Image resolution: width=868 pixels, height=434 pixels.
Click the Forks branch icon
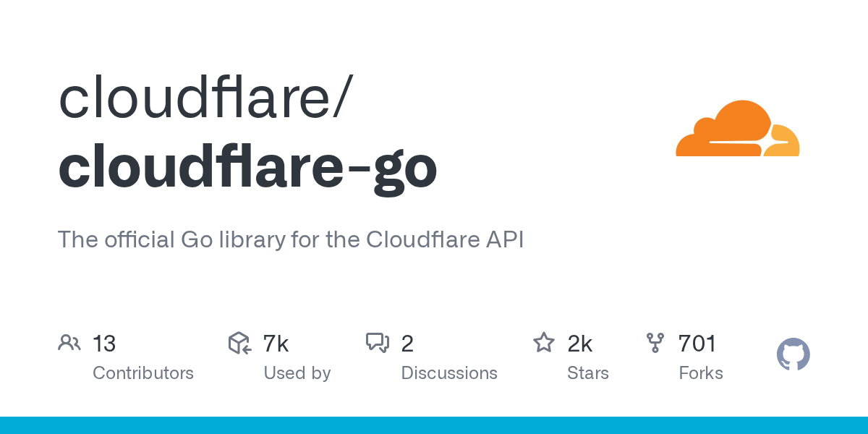655,343
